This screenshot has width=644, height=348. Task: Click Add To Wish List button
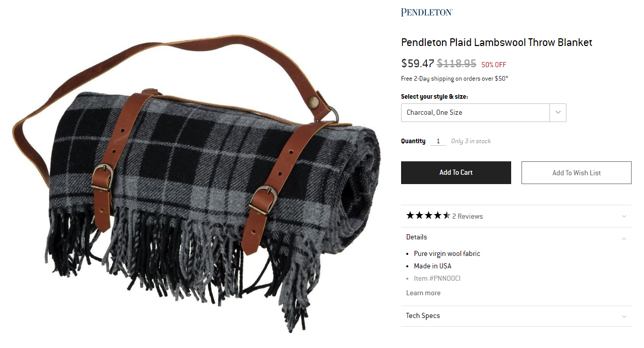[x=576, y=173]
